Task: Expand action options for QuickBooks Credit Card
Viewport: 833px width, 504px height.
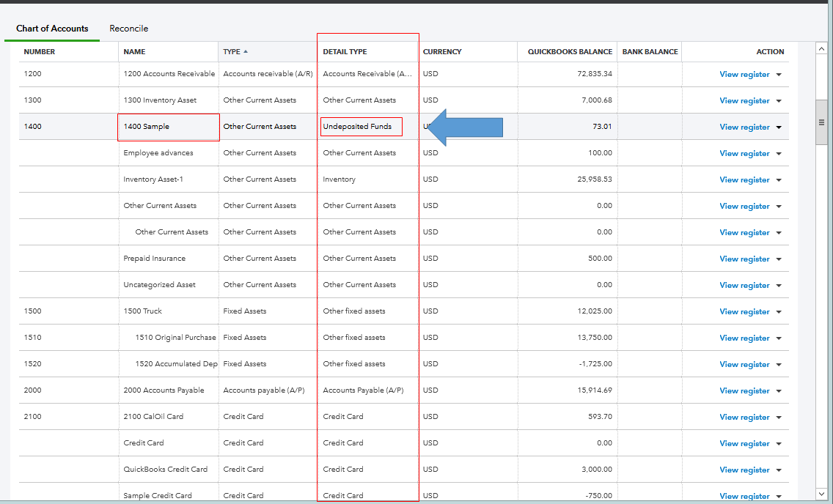Action: [779, 469]
